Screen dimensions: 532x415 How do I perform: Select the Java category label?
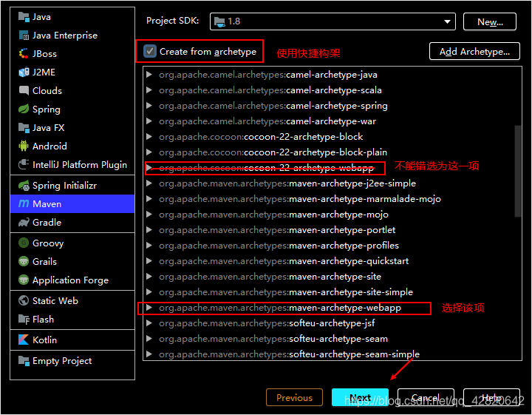pyautogui.click(x=41, y=17)
